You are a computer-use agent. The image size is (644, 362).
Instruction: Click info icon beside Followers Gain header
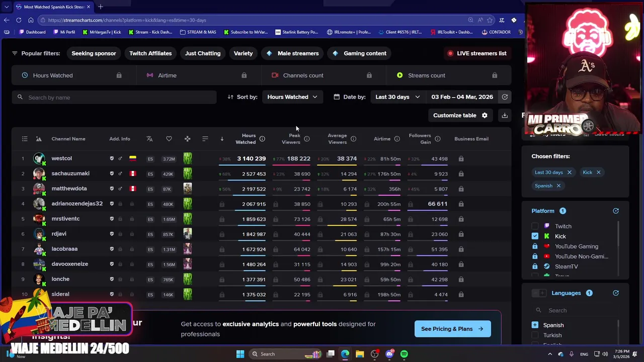point(438,139)
